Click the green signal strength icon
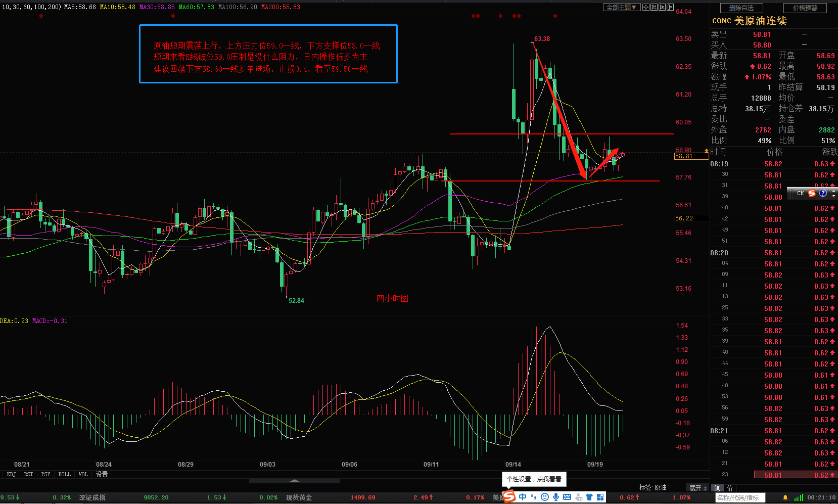This screenshot has width=838, height=504. click(x=799, y=498)
